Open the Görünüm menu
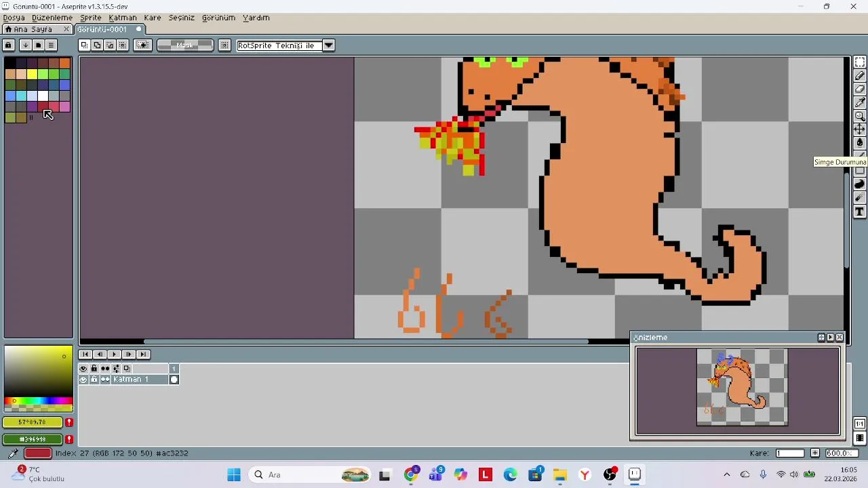 [218, 18]
